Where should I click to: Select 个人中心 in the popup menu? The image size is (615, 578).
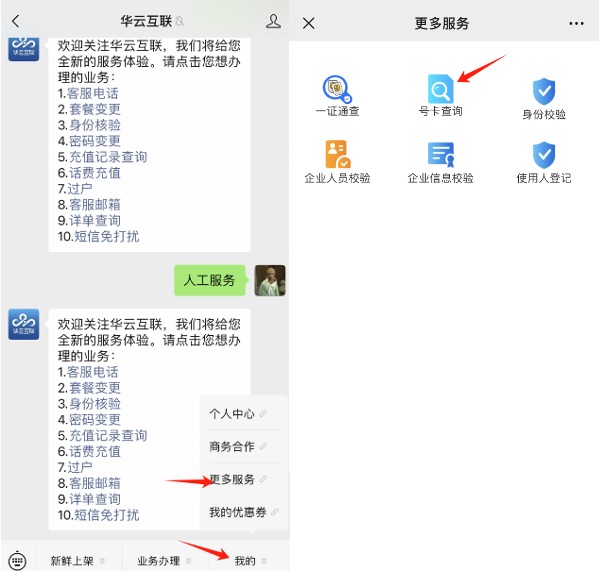click(240, 414)
